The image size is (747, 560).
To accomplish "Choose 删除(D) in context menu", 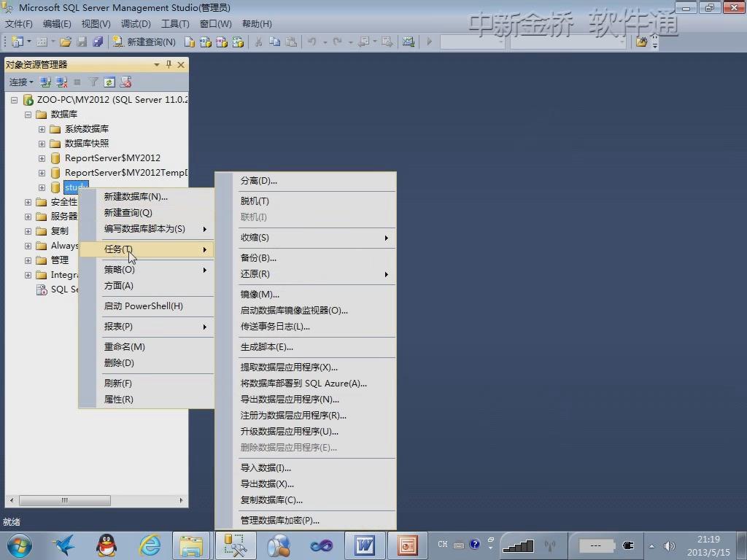I will coord(147,363).
